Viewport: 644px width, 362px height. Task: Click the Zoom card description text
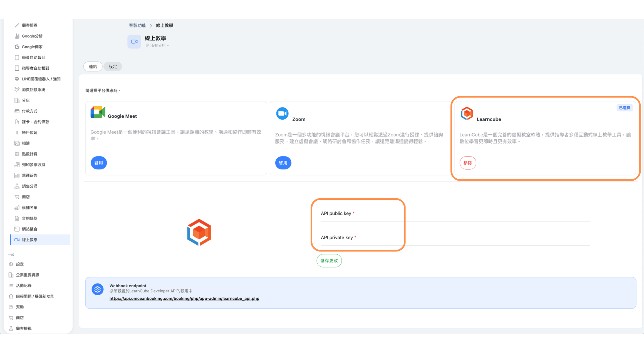click(x=359, y=138)
